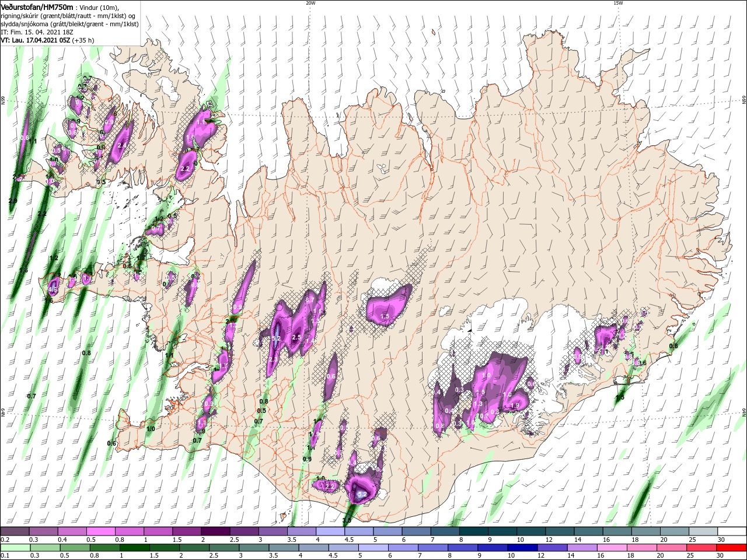Pick the bottom-row legend swatch starting at 0.8
The height and width of the screenshot is (560, 747).
104,548
